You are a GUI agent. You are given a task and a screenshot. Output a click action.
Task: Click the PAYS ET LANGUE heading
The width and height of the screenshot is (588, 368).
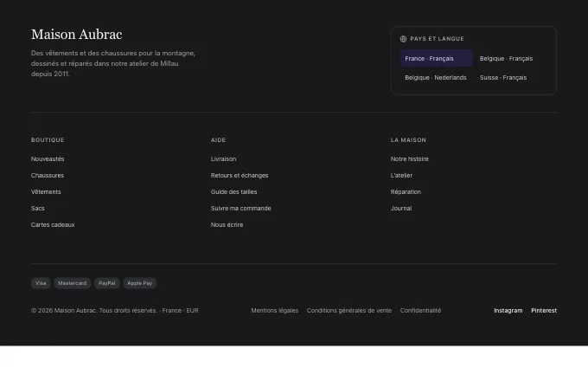click(437, 39)
